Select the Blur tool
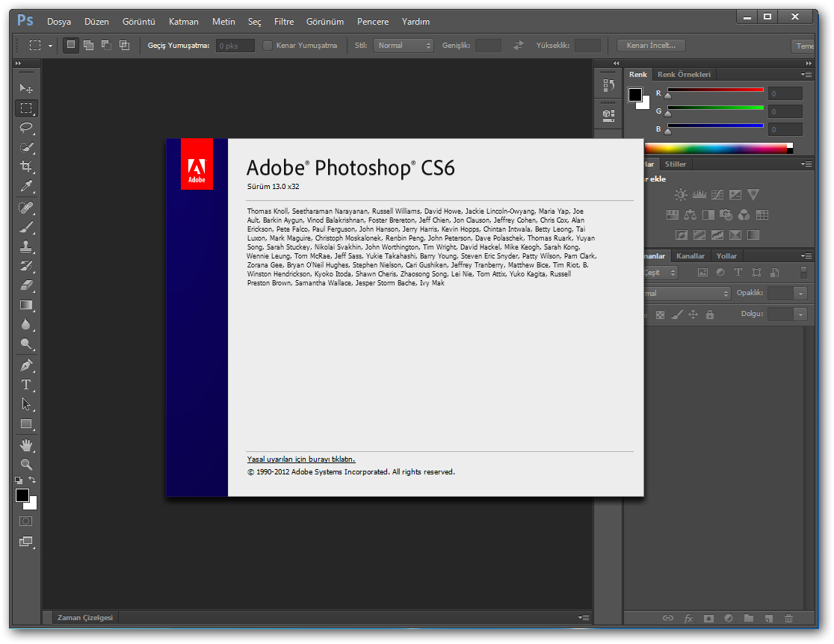 [x=26, y=324]
